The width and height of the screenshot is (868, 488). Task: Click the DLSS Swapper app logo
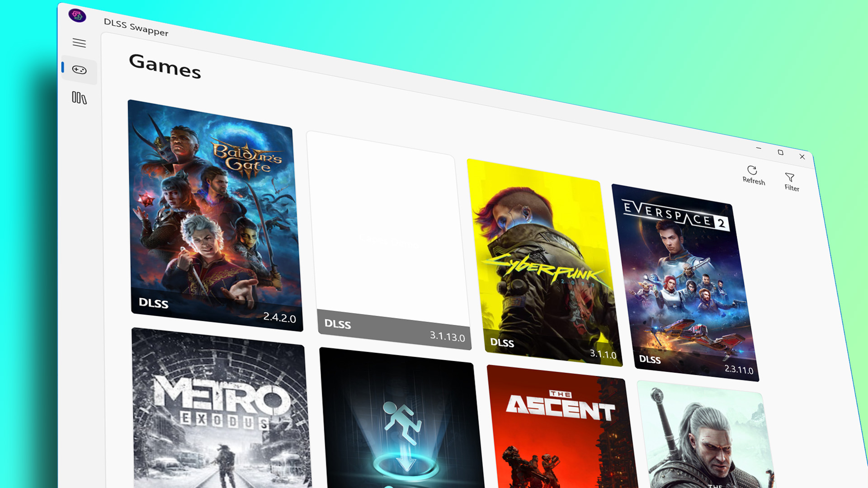[77, 15]
